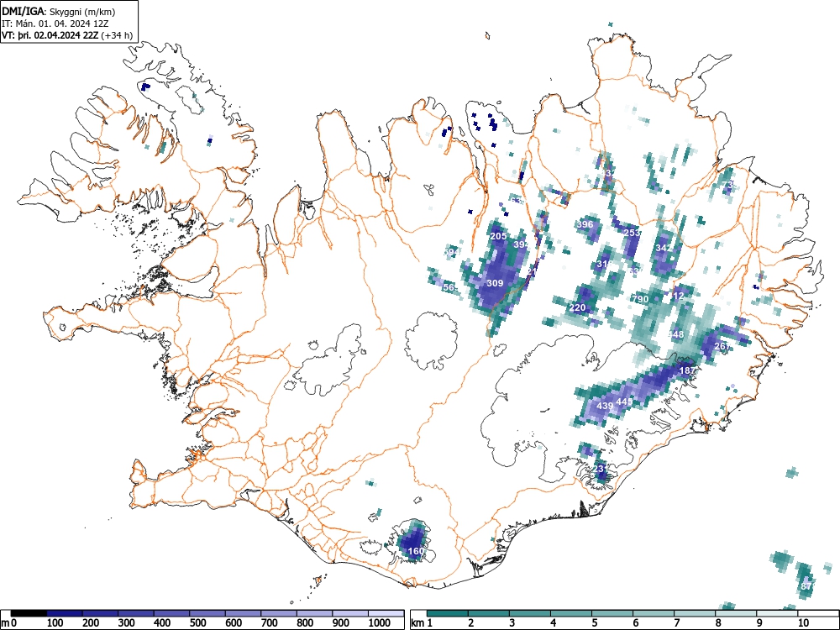Pick the pale swatch between 8 and 9 km
Screen dimensions: 840x630
[x=736, y=613]
